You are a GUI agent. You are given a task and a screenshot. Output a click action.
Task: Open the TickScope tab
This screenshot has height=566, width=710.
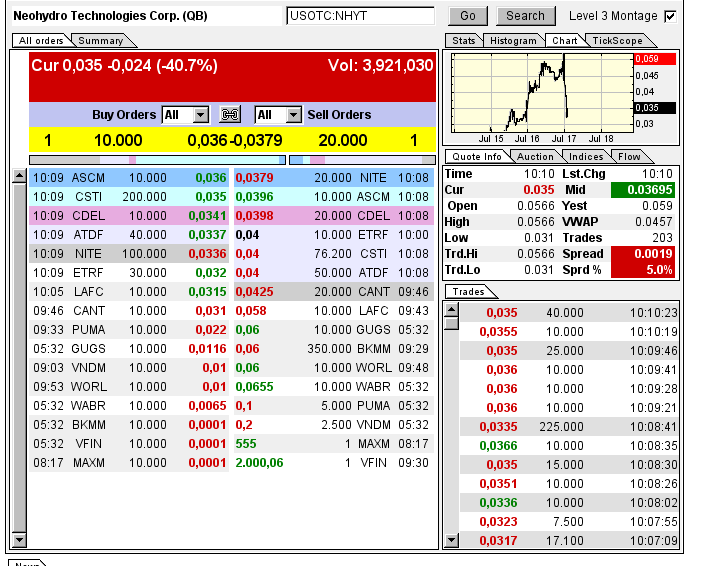click(617, 40)
